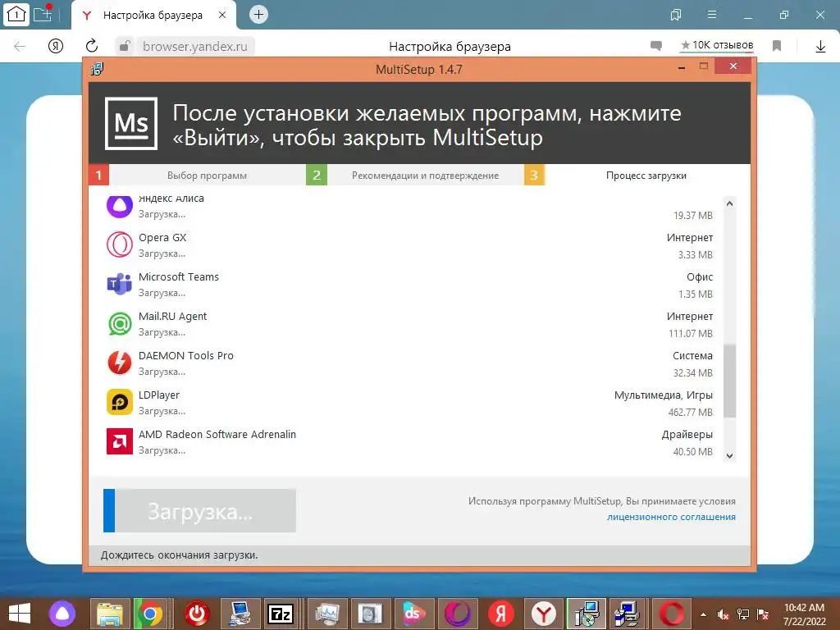Click the DAEMON Tools Pro lightning icon
The height and width of the screenshot is (630, 840).
tap(120, 363)
